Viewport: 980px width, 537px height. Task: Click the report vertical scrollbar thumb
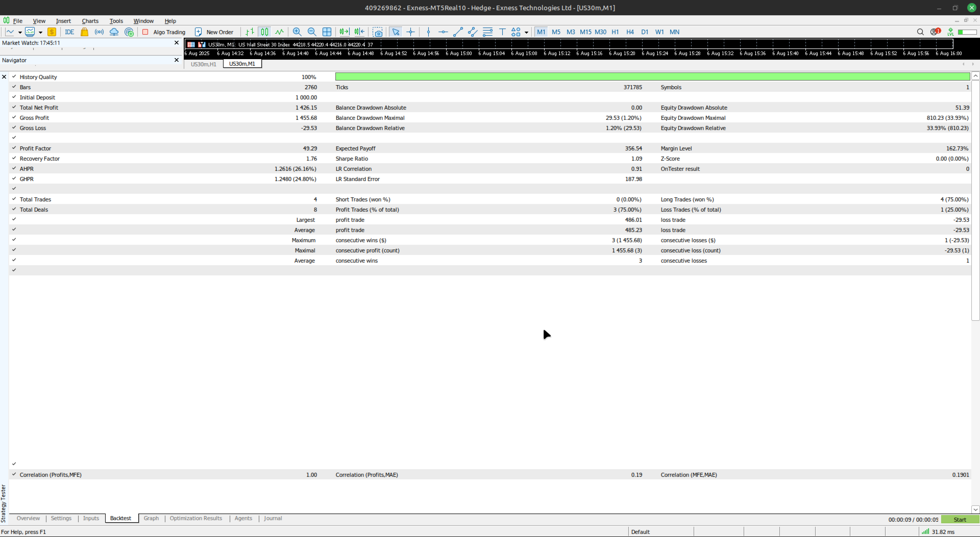975,200
